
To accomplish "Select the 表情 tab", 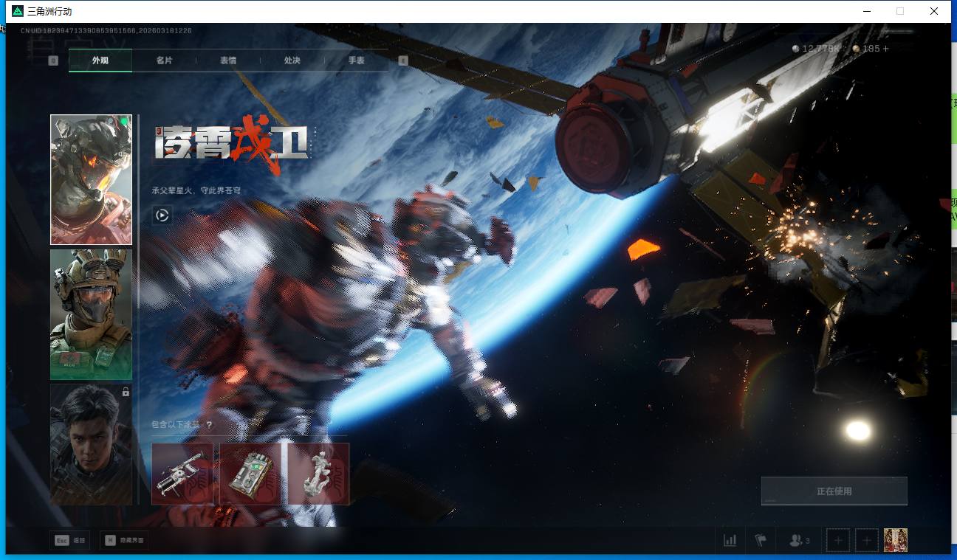I will (x=228, y=61).
